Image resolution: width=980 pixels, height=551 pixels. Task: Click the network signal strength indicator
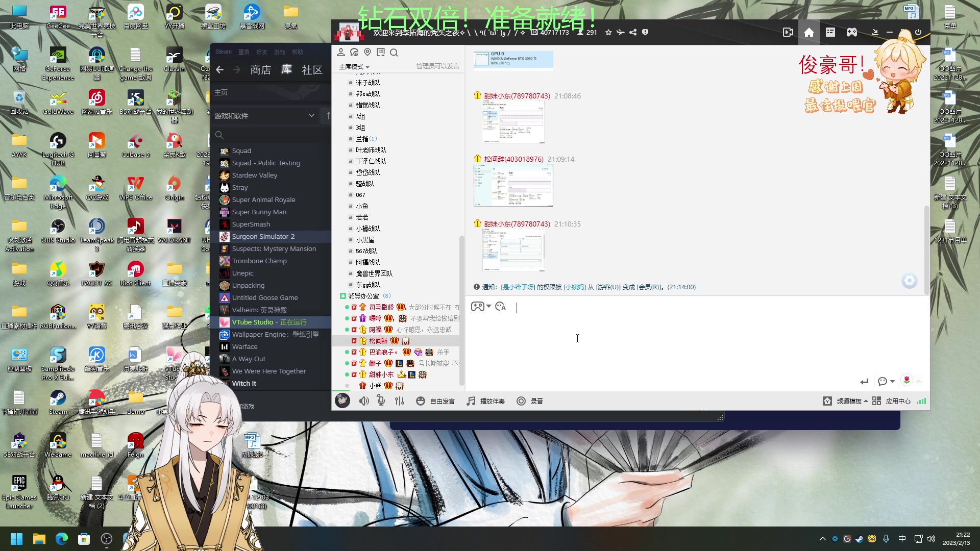[921, 402]
